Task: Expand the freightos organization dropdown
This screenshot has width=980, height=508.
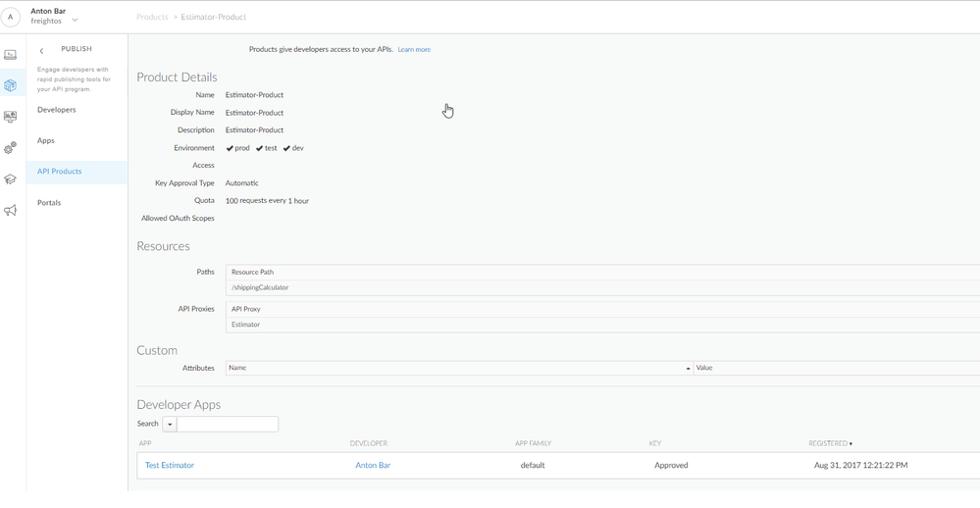Action: click(x=75, y=21)
